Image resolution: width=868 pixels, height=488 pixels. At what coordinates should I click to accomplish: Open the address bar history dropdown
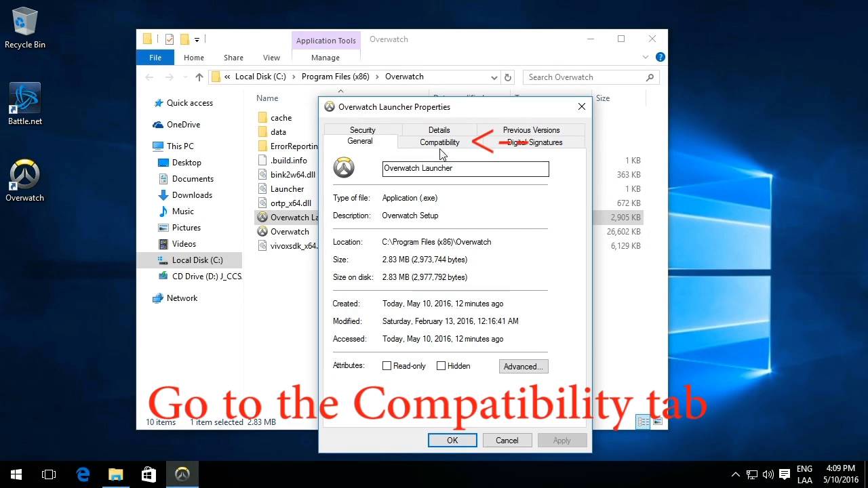[493, 77]
